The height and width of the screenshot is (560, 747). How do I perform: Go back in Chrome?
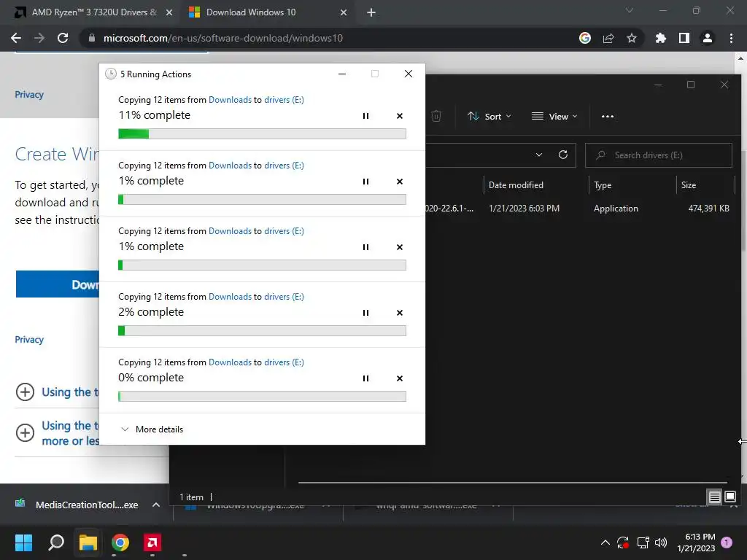(16, 38)
